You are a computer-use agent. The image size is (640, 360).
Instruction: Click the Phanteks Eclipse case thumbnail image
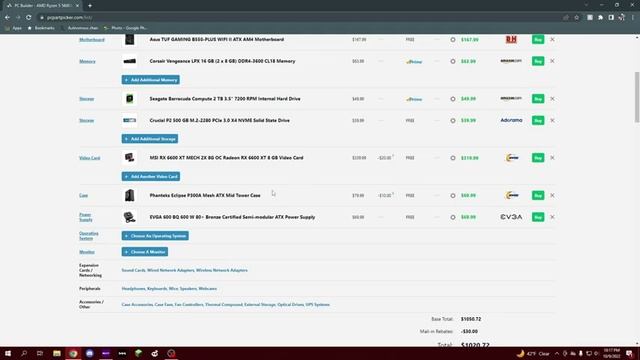click(129, 196)
